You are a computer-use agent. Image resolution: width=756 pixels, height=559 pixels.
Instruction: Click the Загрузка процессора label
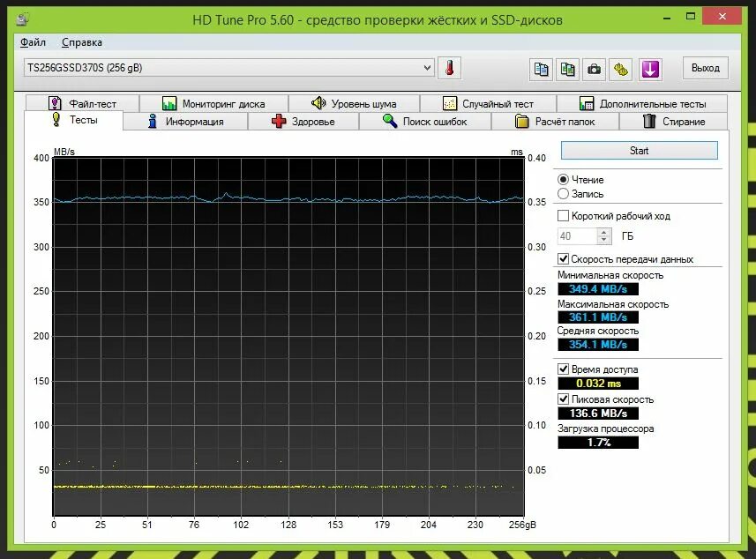[605, 429]
